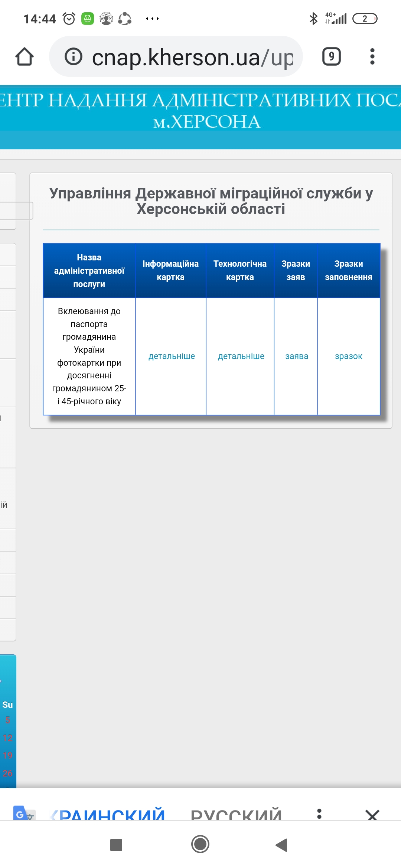Tap the alarm icon in status bar

pyautogui.click(x=69, y=19)
